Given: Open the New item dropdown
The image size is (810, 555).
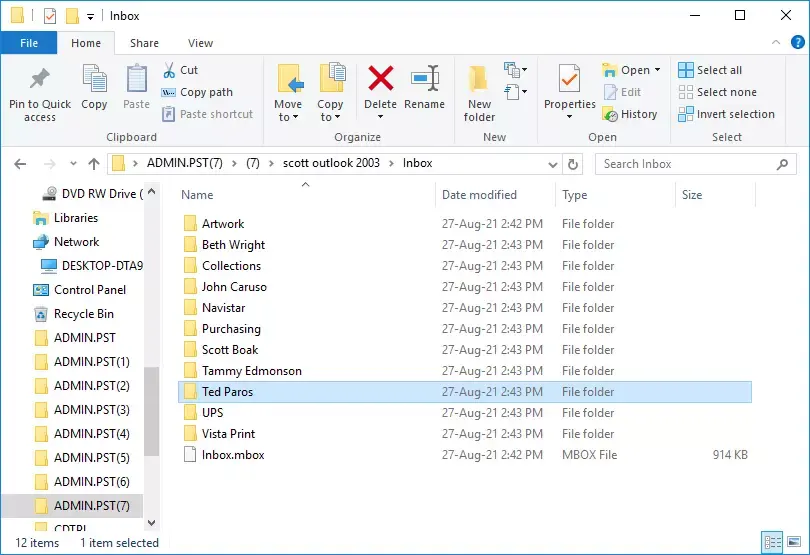Looking at the screenshot, I should coord(515,69).
